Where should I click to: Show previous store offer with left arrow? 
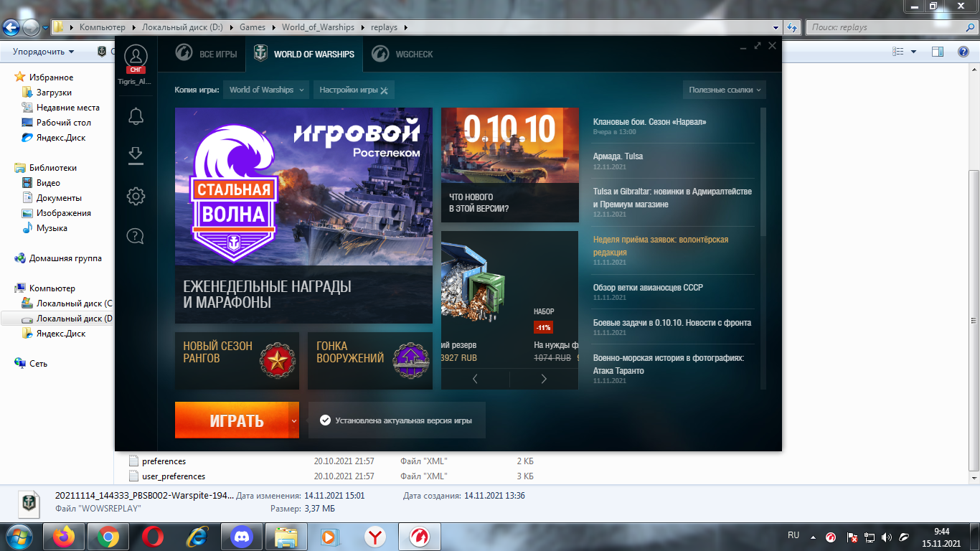point(475,379)
